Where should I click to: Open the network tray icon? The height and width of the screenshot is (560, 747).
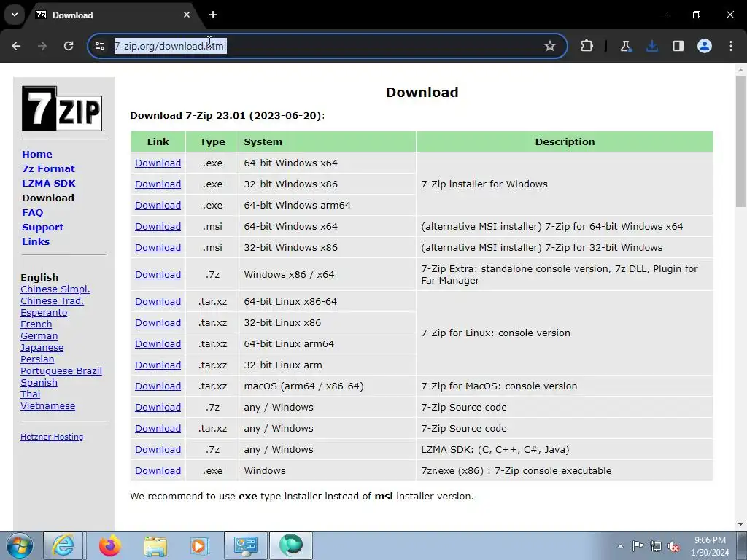coord(656,546)
